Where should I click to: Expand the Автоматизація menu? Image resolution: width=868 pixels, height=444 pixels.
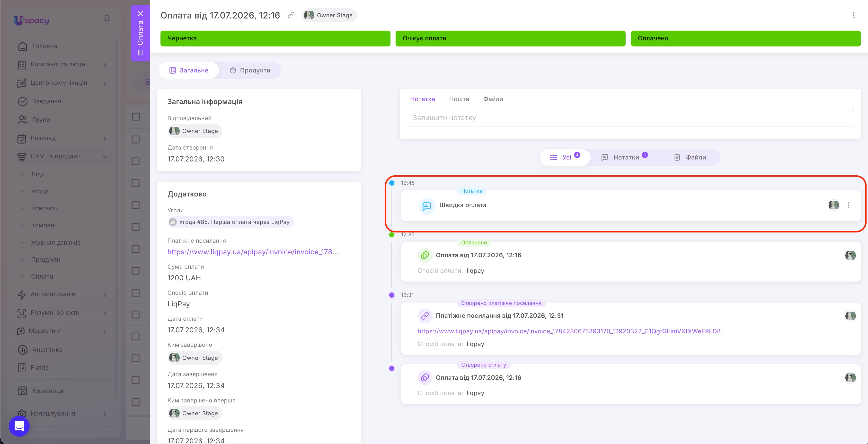point(105,294)
